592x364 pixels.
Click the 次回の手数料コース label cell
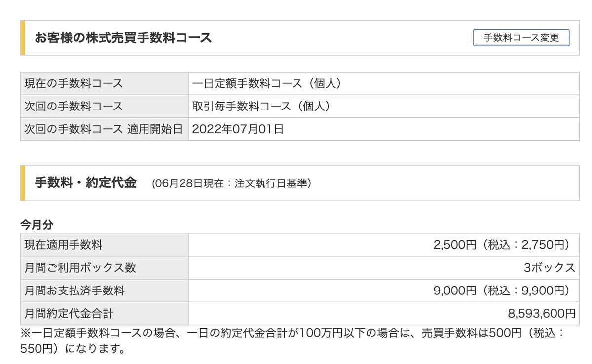pos(104,106)
